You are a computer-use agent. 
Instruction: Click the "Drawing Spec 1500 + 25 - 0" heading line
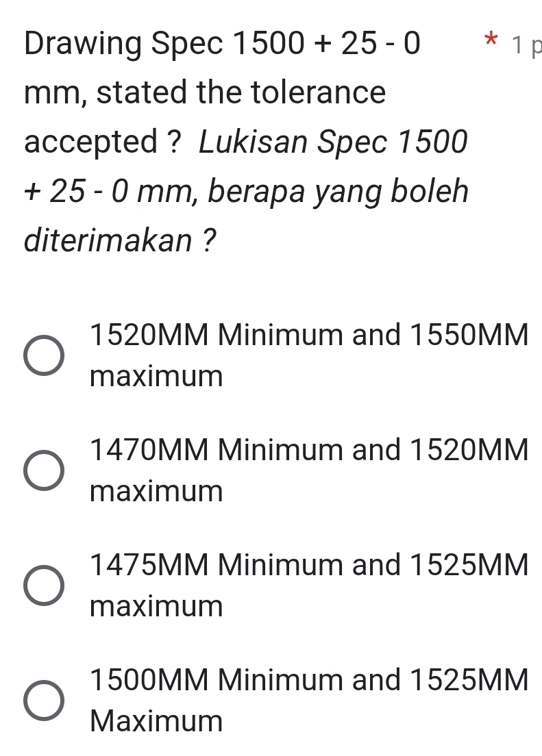point(223,44)
